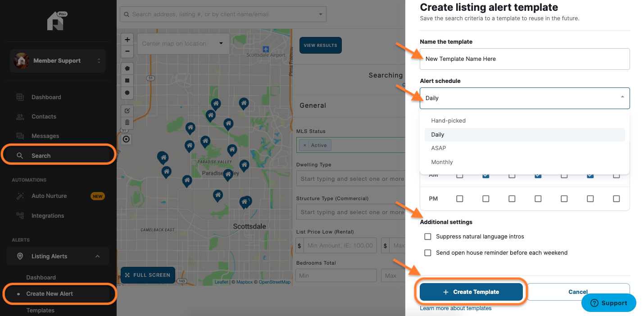
Task: Expand the Member Support account switcher
Action: (x=99, y=61)
